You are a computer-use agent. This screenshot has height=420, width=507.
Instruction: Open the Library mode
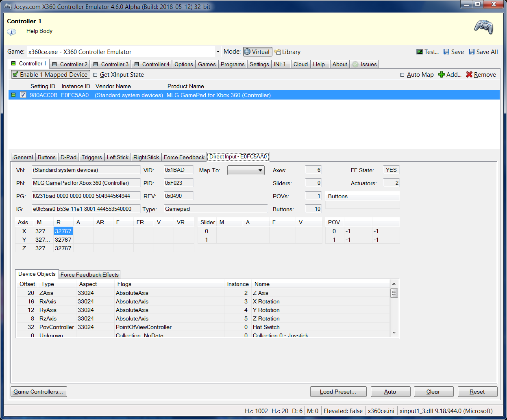(x=287, y=52)
